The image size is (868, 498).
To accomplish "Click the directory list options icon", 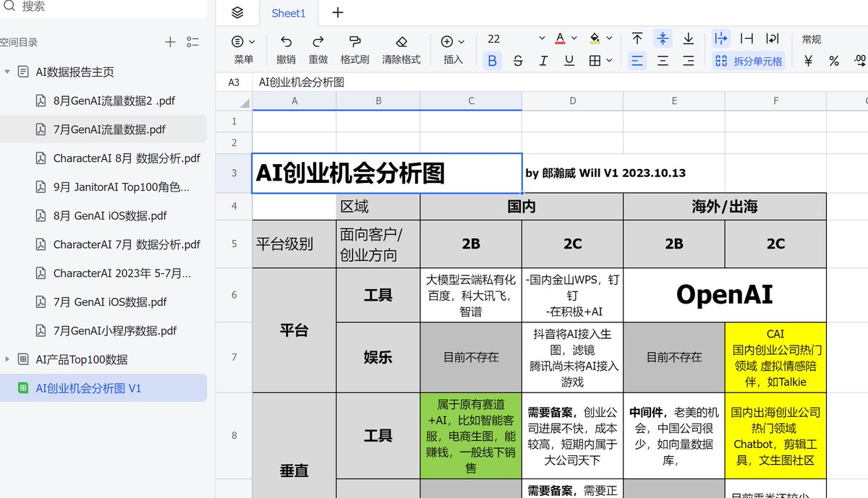I will [x=192, y=42].
